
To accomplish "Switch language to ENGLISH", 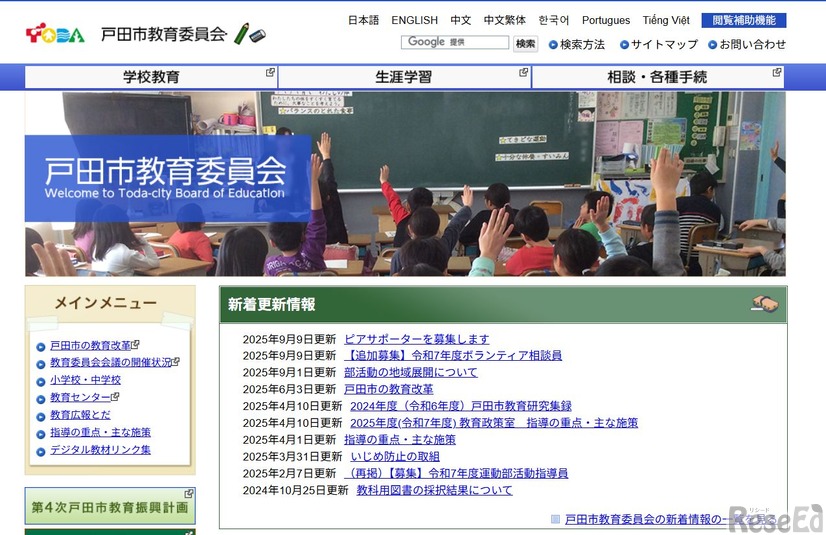I will (x=415, y=21).
